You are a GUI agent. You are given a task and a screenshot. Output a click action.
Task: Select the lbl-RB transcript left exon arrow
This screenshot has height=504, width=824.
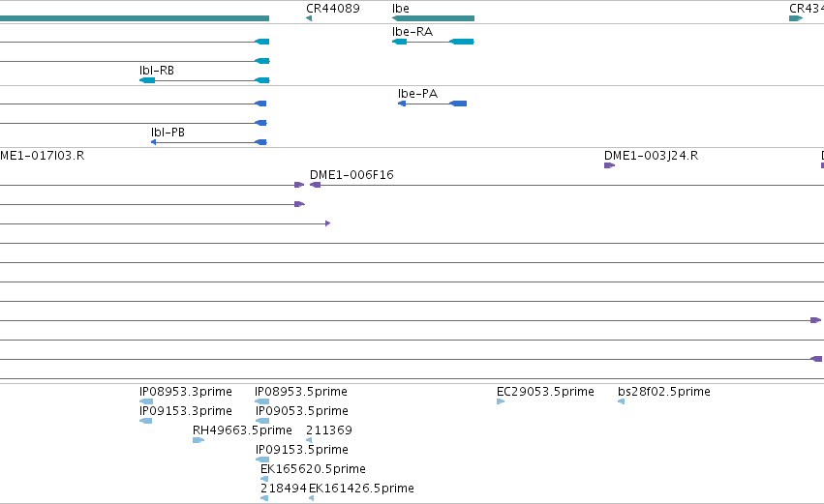pyautogui.click(x=147, y=80)
